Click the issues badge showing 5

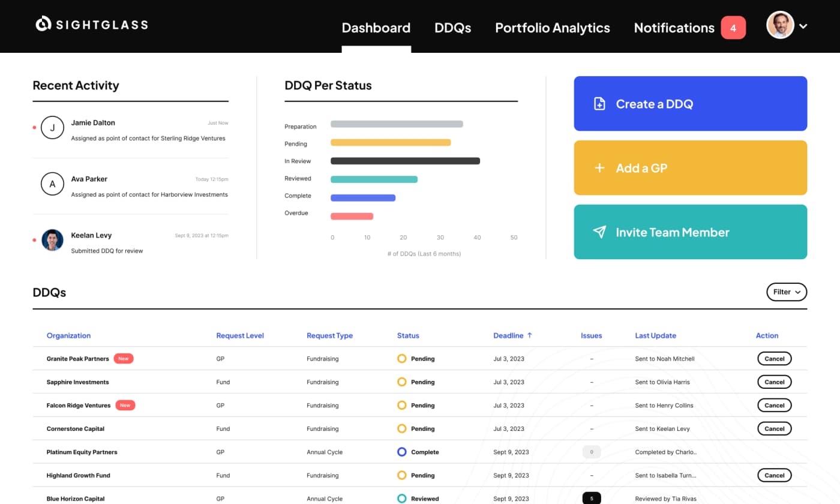click(x=591, y=498)
